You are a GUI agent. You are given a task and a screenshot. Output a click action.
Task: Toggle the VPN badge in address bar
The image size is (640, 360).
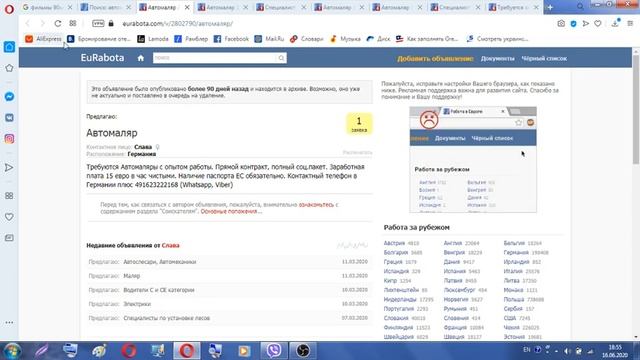pos(98,24)
